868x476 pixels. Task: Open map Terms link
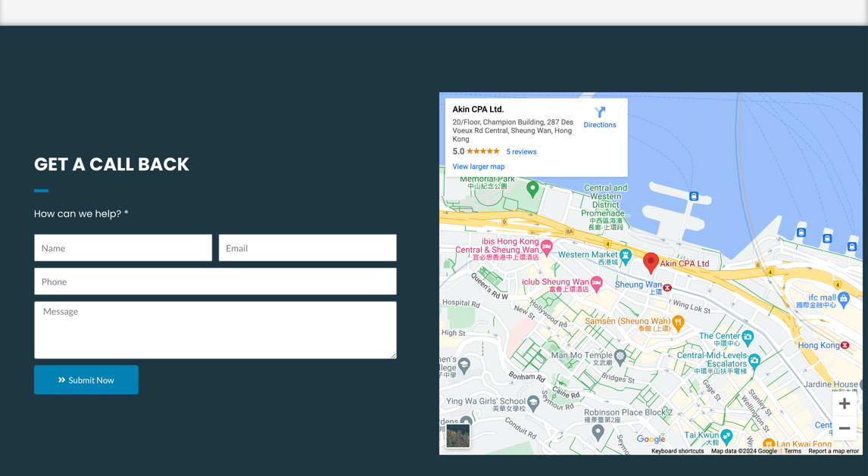[793, 451]
